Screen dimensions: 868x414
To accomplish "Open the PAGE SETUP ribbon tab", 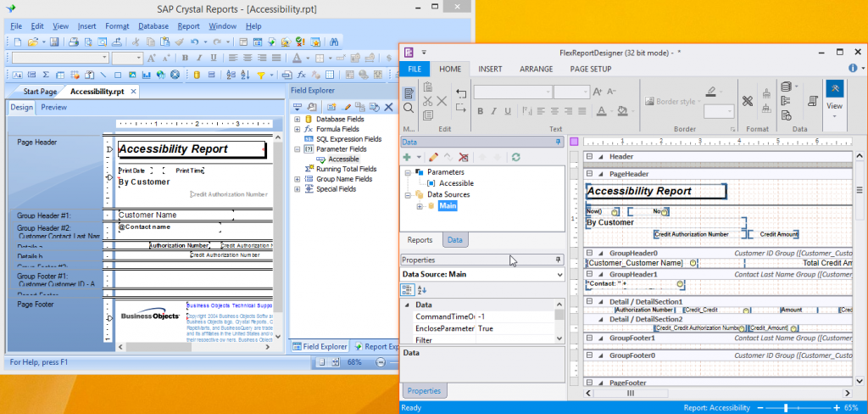I will tap(591, 70).
